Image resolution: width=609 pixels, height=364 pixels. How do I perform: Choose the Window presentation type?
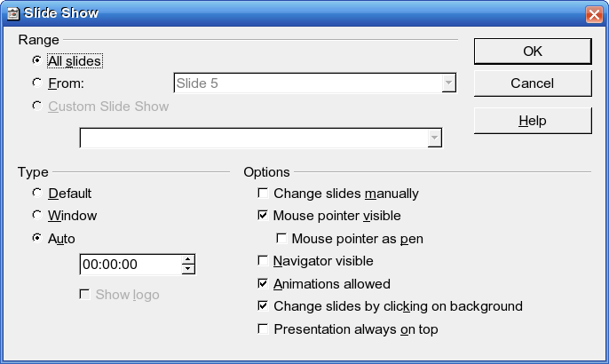(x=37, y=215)
